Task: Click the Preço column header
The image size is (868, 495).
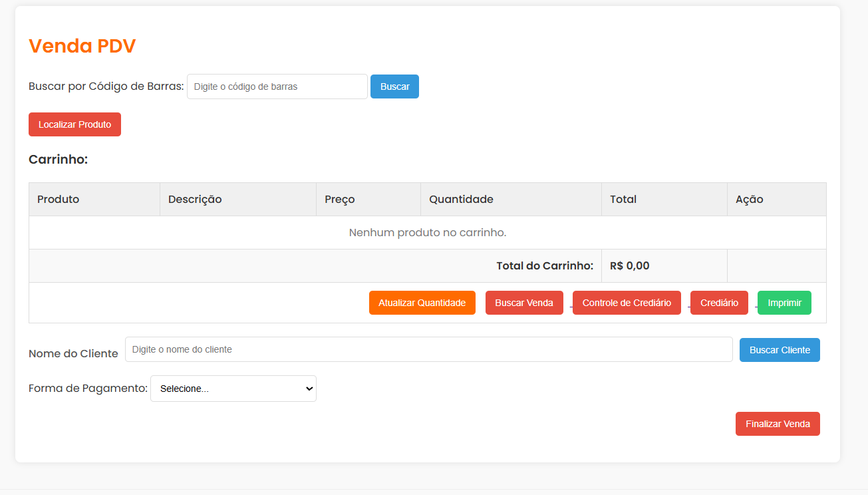Action: [x=340, y=200]
